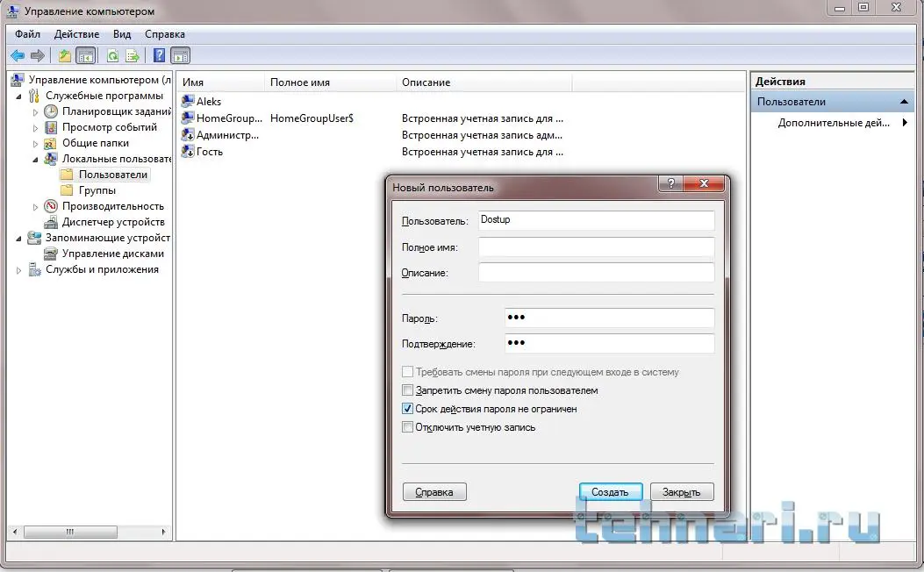Click the Закрыть button
The width and height of the screenshot is (924, 572).
682,492
